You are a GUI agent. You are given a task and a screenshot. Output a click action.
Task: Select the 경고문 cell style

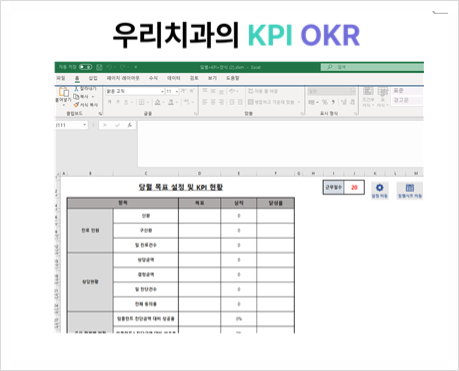pyautogui.click(x=407, y=100)
